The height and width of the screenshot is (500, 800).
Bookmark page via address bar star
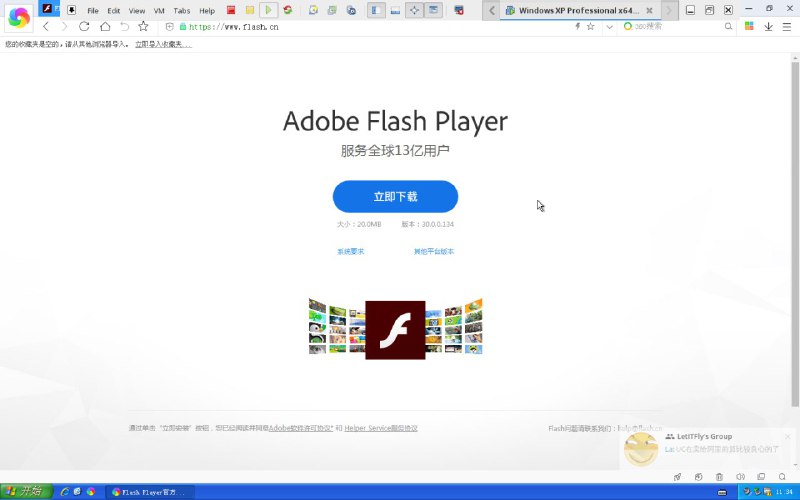590,27
